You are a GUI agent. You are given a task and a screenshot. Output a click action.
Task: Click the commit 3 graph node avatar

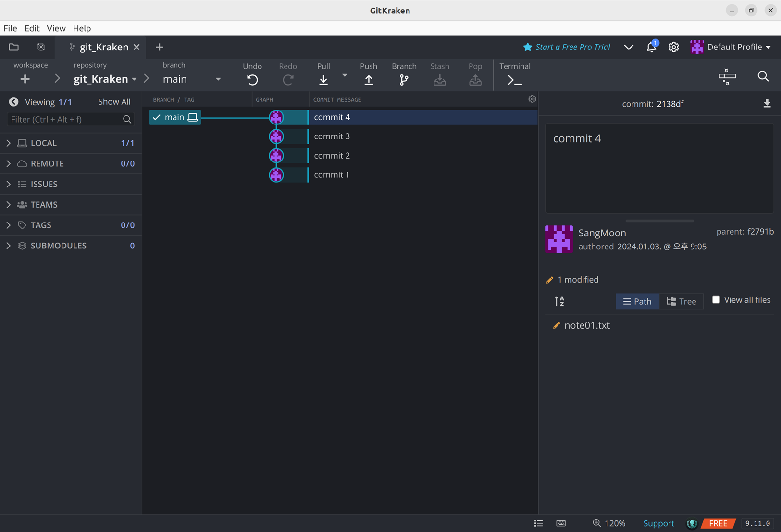pyautogui.click(x=276, y=136)
